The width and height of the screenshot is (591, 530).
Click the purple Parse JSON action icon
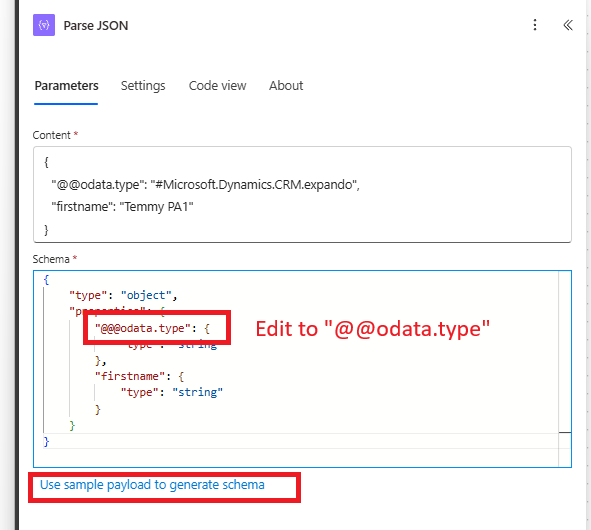coord(44,25)
